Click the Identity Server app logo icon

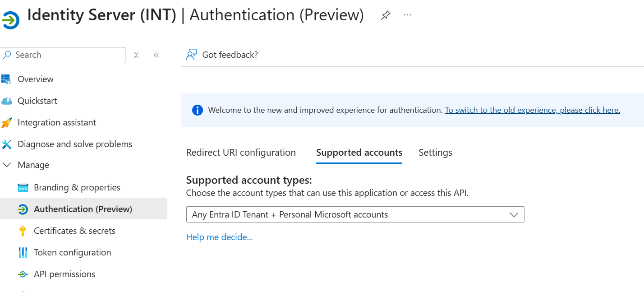(x=10, y=21)
